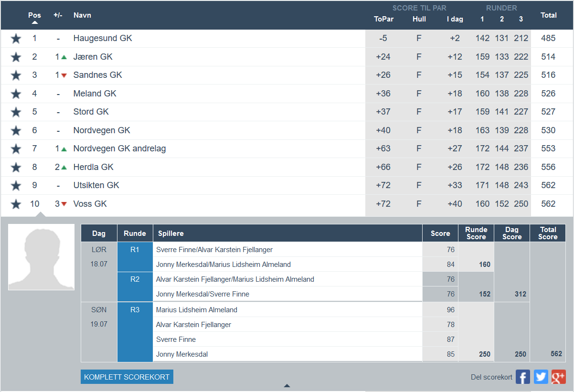The height and width of the screenshot is (392, 574).
Task: Click the star beside Stord GK
Action: [16, 112]
